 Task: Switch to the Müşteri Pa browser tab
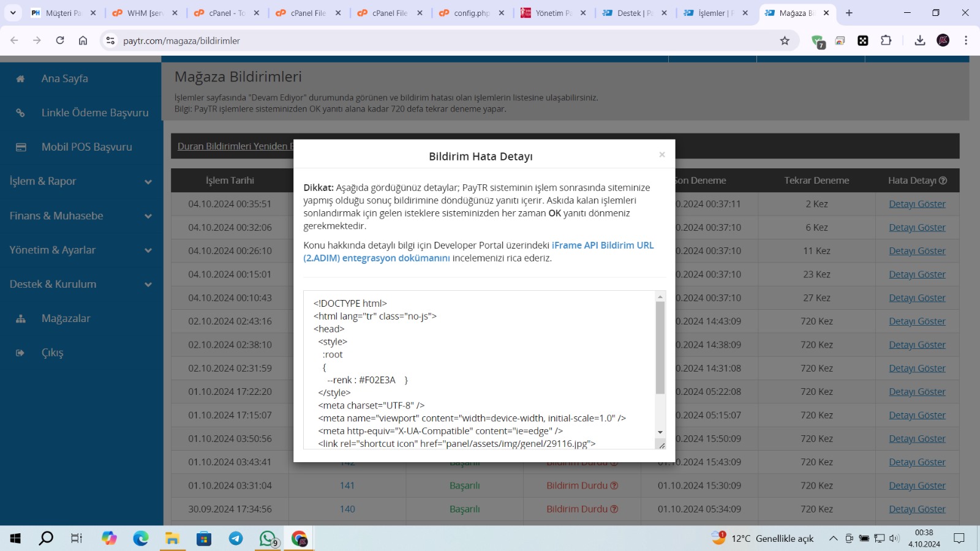click(x=63, y=13)
